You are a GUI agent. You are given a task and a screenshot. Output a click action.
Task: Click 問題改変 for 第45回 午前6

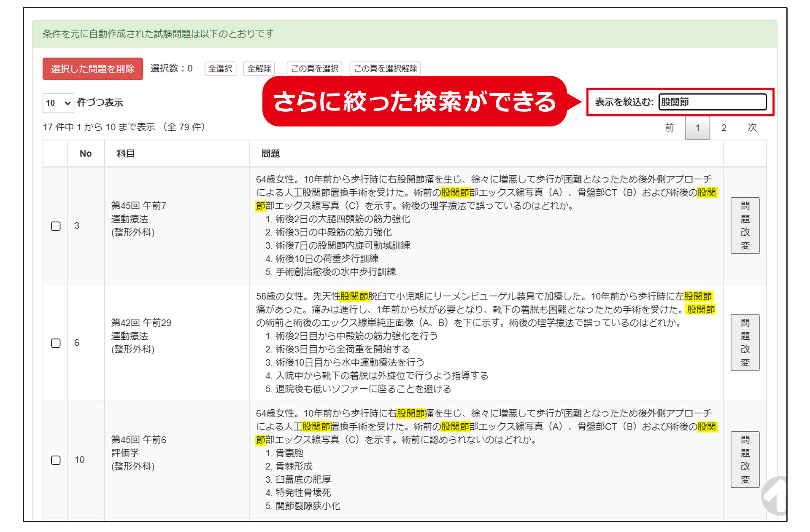tap(745, 459)
